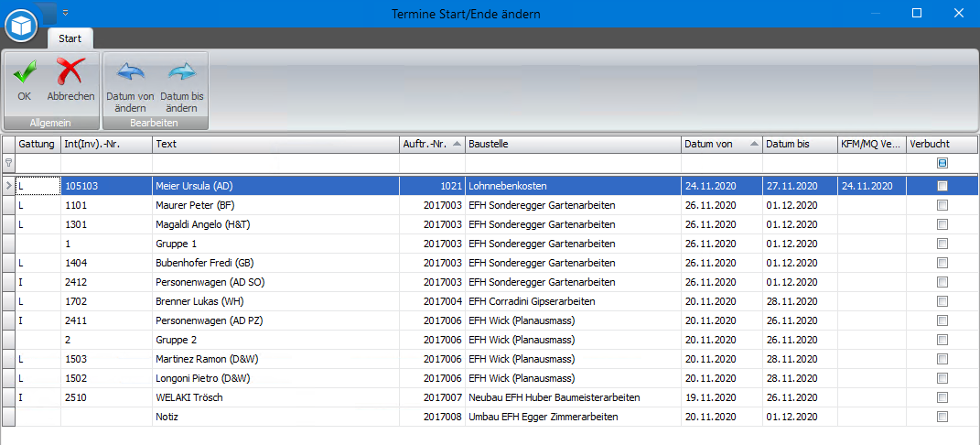Viewport: 980px width, 445px height.
Task: Click the Datum bis ändern arrow icon
Action: 182,72
